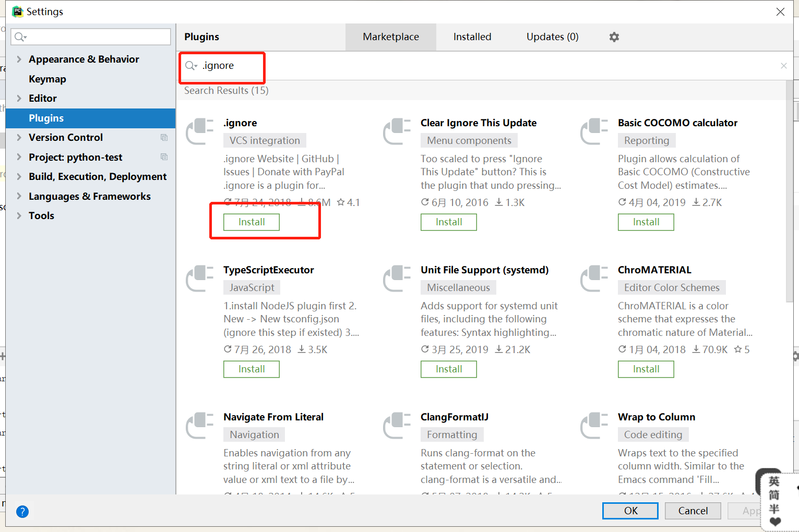Expand Project: python-test section

click(19, 157)
